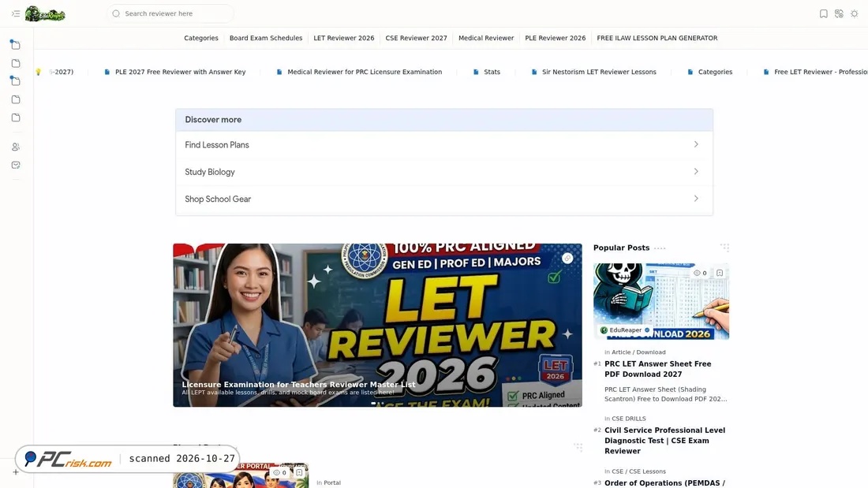Expand Shop School Gear chevron

696,199
